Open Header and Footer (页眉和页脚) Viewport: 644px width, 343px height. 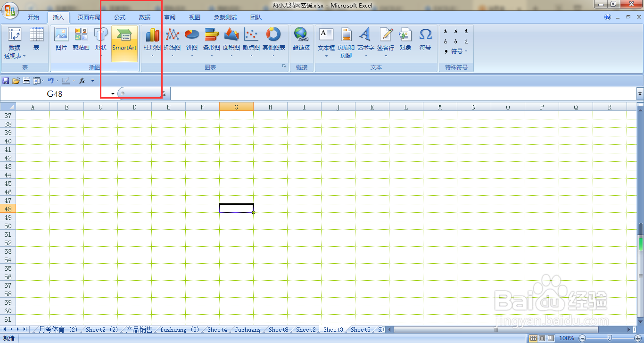tap(346, 43)
